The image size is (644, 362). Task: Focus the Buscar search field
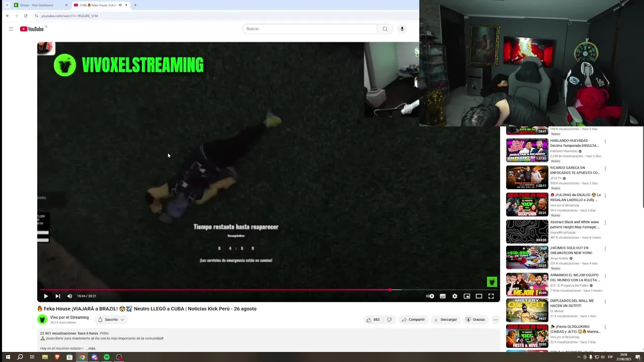309,29
